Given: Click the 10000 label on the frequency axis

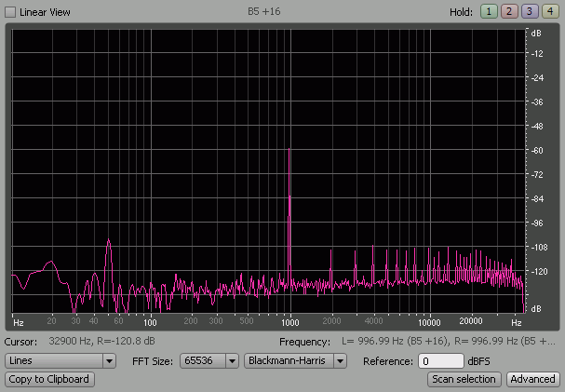Looking at the screenshot, I should 429,322.
